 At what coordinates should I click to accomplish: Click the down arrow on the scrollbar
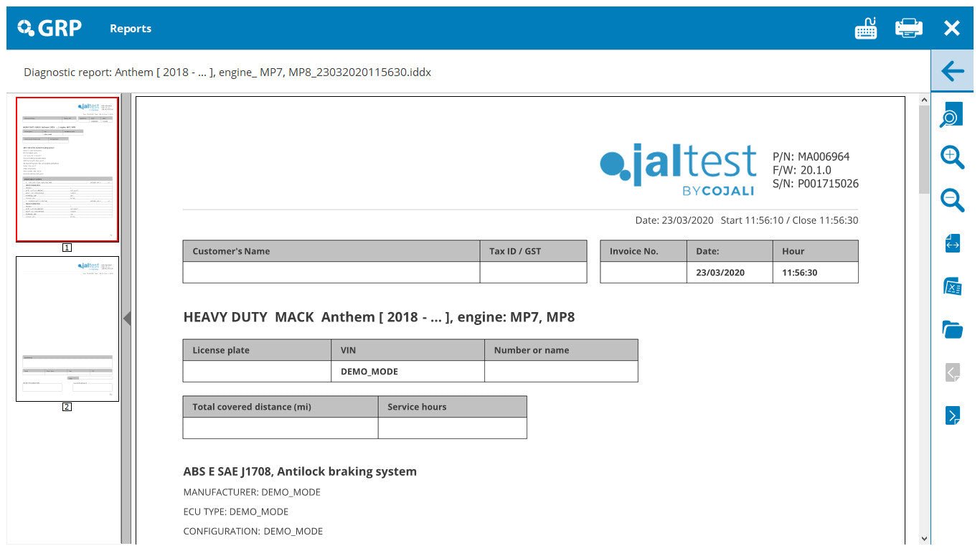tap(925, 537)
